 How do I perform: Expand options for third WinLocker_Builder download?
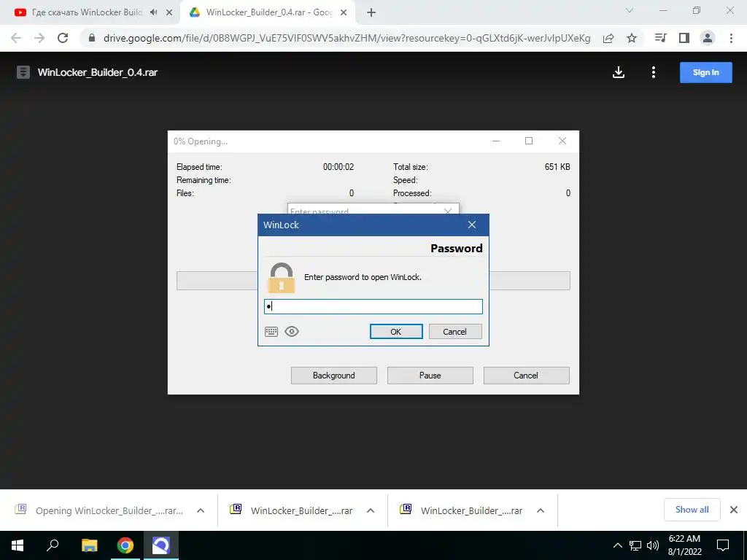[541, 510]
